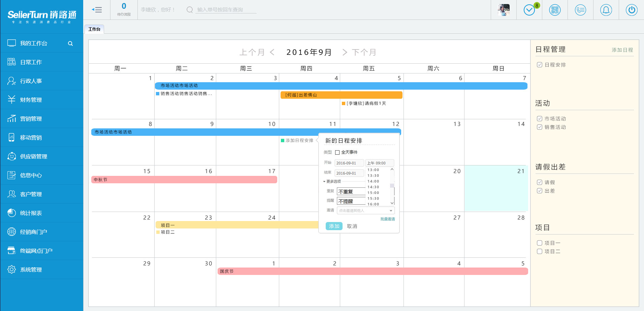Uncheck 请假 checkbox

point(540,182)
